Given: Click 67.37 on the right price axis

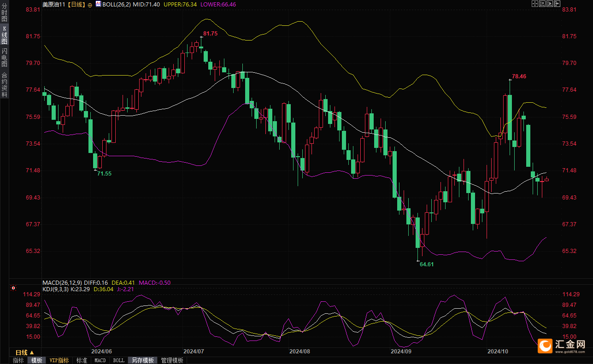Looking at the screenshot, I should tap(570, 224).
